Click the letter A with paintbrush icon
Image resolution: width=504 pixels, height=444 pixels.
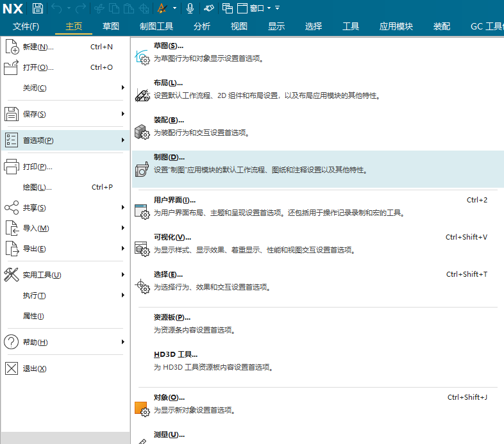162,8
